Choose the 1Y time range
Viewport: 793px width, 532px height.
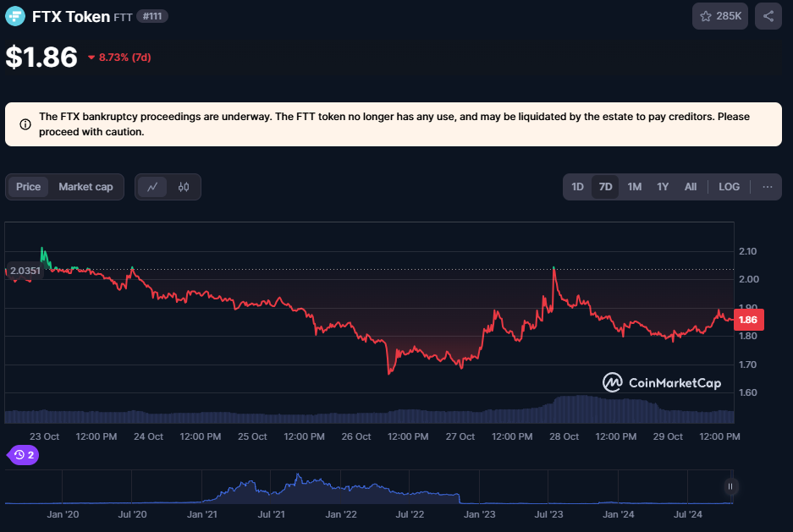pyautogui.click(x=663, y=187)
